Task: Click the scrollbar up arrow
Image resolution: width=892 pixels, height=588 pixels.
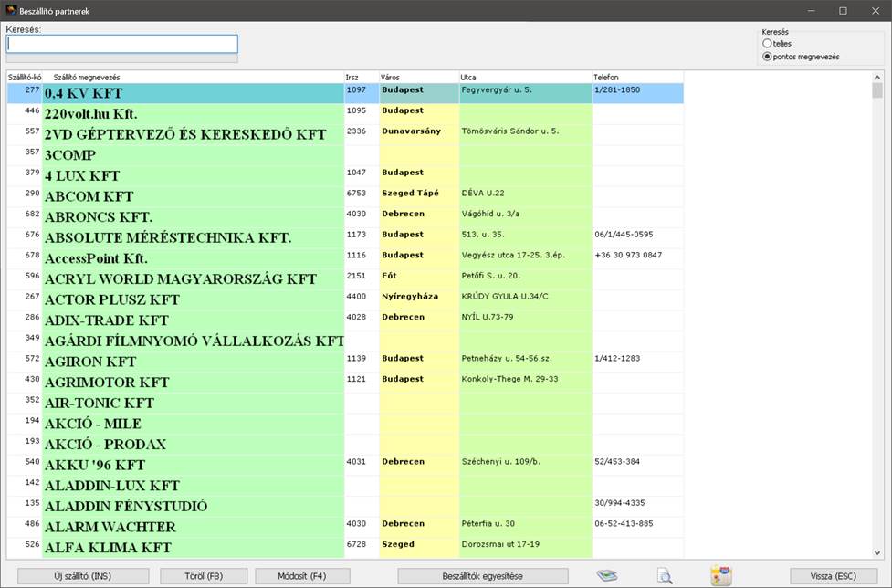Action: tap(877, 78)
